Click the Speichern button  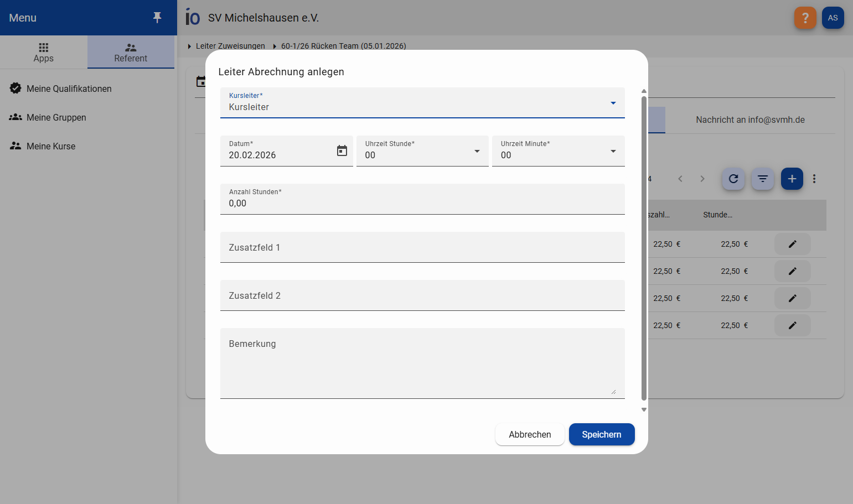pos(602,434)
